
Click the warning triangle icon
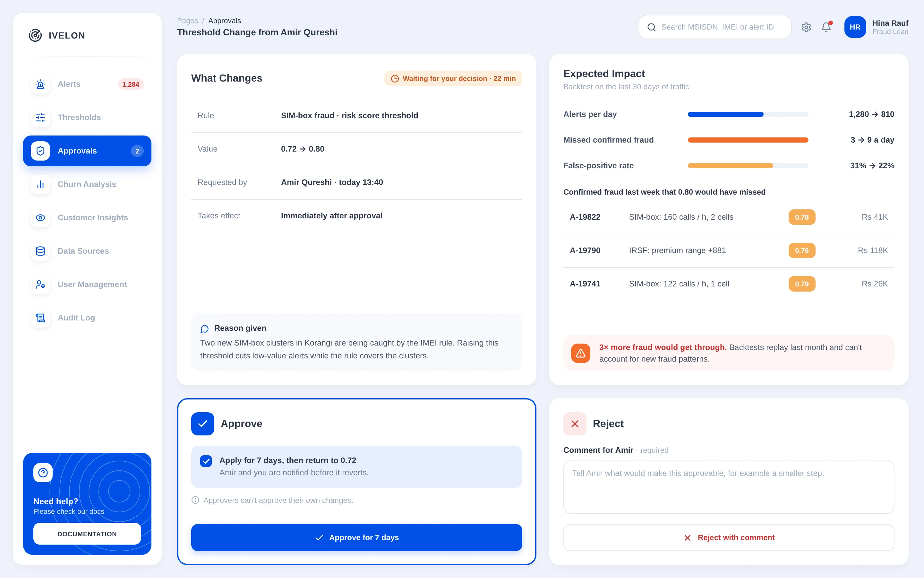coord(580,353)
